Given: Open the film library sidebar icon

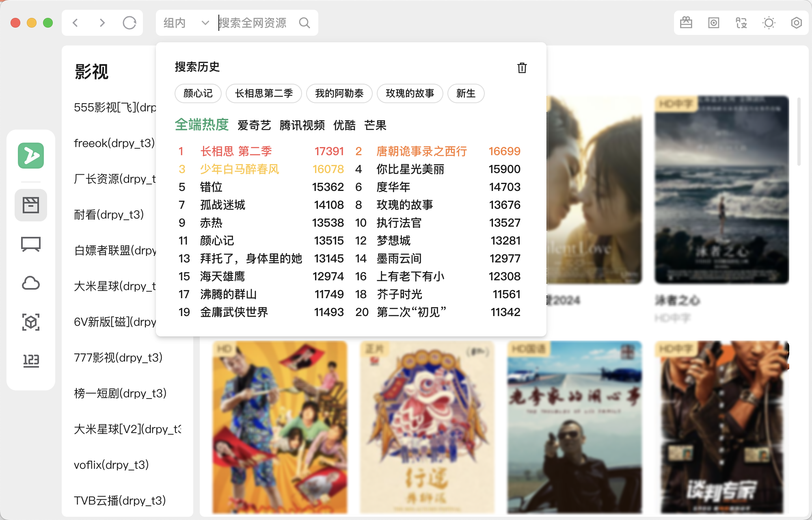Looking at the screenshot, I should tap(31, 205).
